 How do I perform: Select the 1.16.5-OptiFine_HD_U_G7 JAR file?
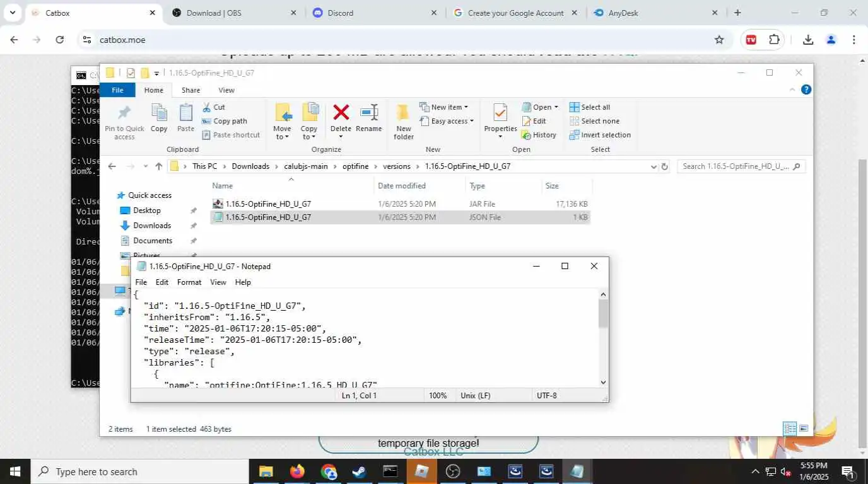pyautogui.click(x=401, y=204)
